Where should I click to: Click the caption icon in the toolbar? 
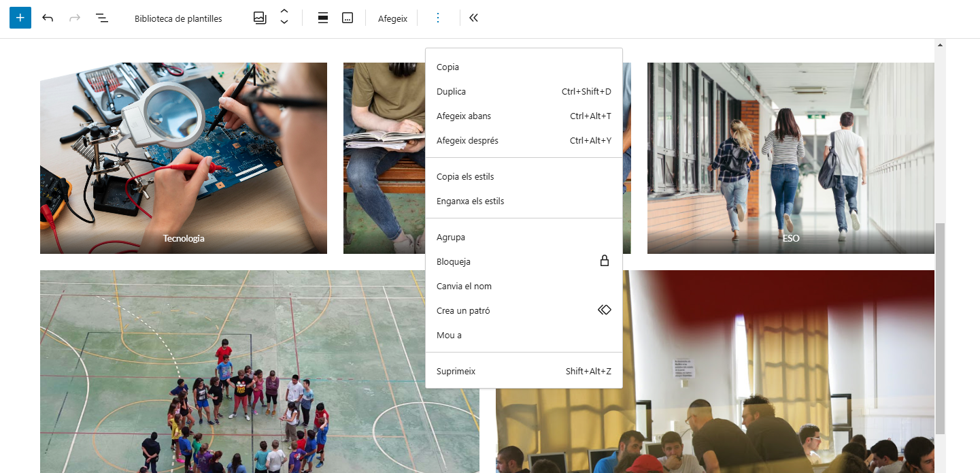coord(348,18)
